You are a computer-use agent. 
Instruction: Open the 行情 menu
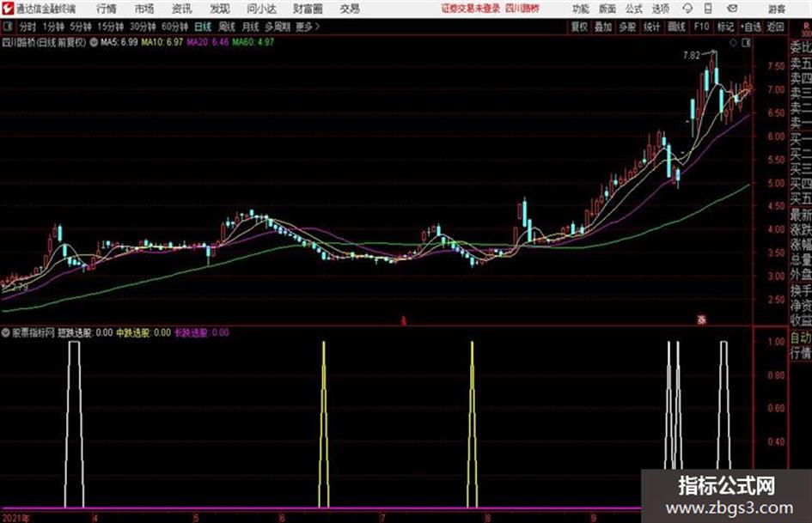[x=107, y=9]
